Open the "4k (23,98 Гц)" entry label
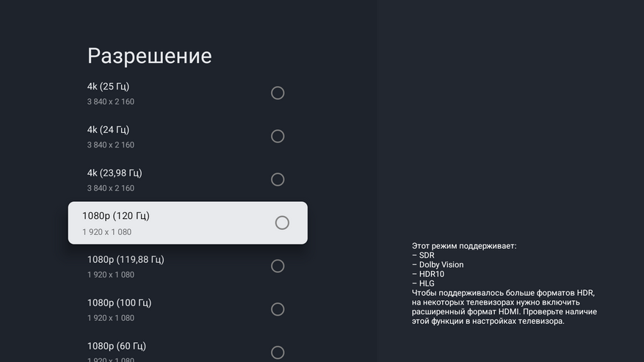The image size is (644, 362). [x=115, y=173]
